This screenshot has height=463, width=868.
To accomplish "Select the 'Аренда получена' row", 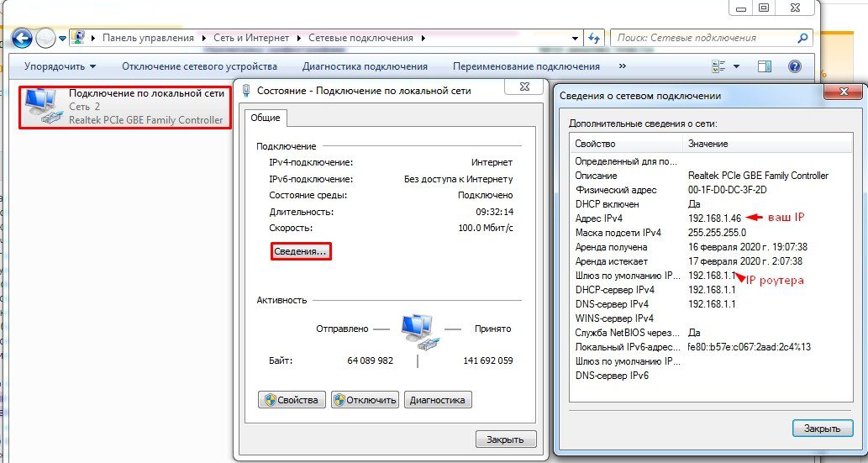I will click(711, 247).
